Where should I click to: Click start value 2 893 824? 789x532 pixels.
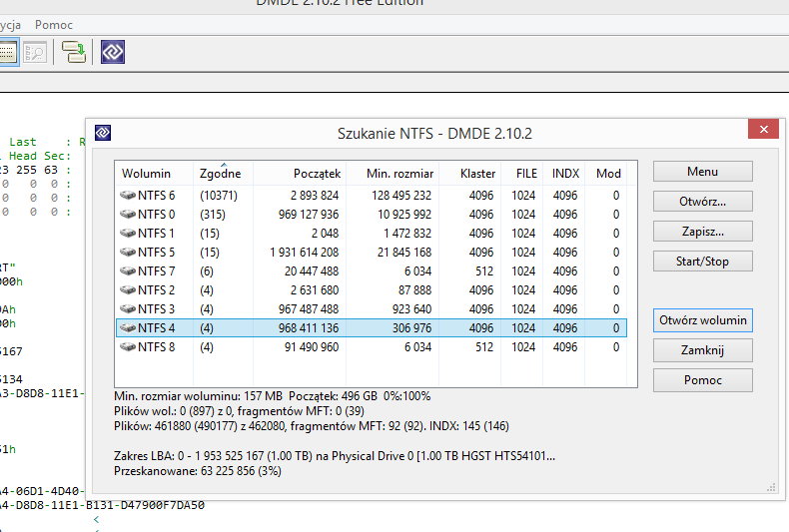[x=315, y=195]
